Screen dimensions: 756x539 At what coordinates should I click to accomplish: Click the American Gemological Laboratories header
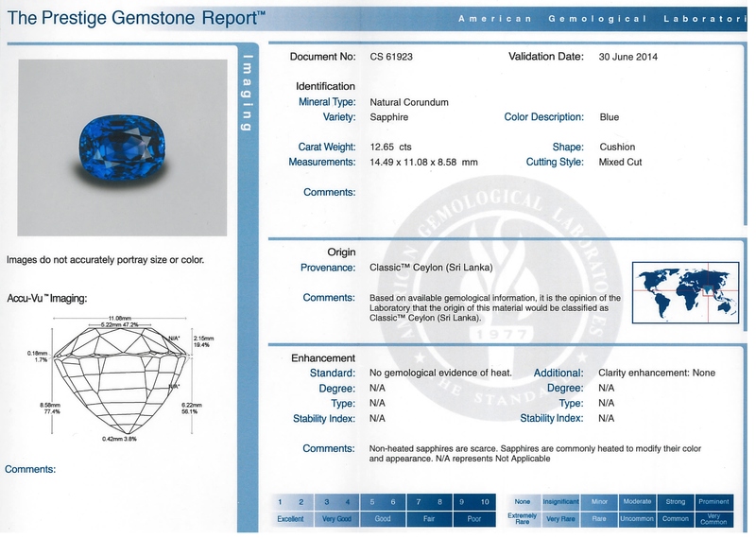602,18
